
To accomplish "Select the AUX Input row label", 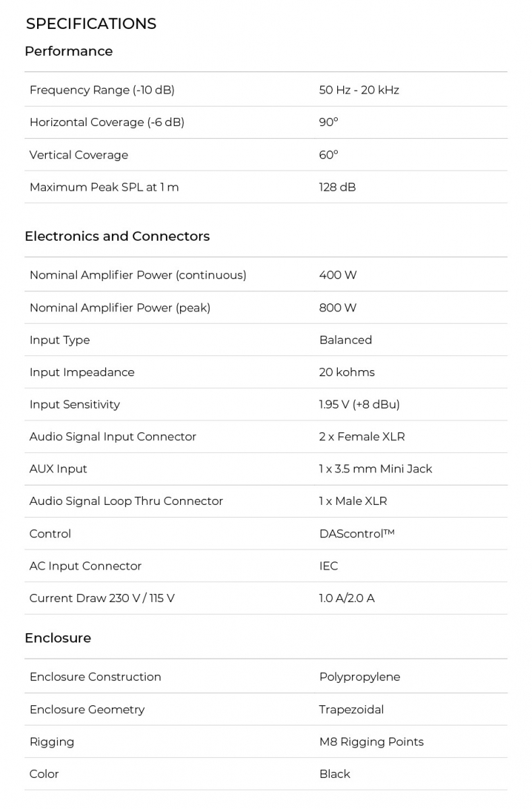I will [58, 469].
